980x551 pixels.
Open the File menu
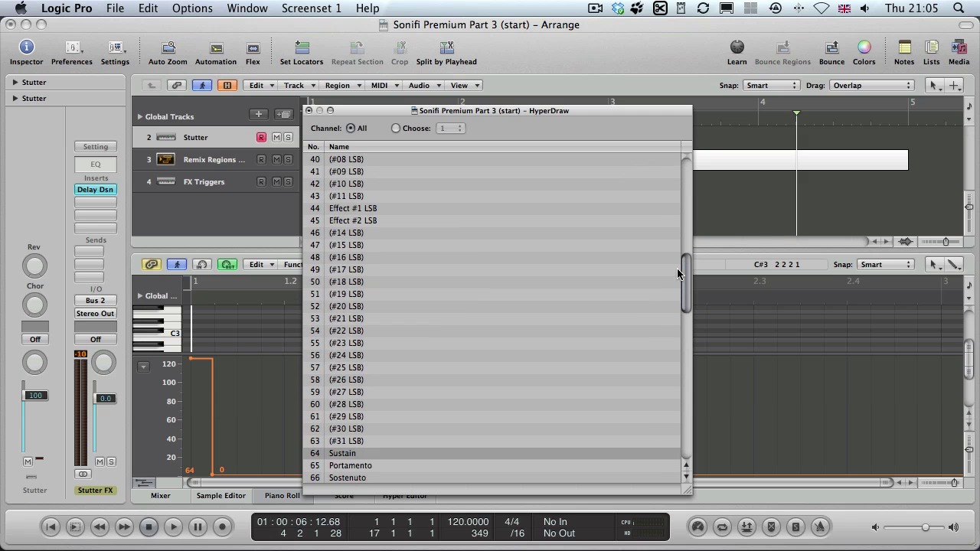coord(115,8)
